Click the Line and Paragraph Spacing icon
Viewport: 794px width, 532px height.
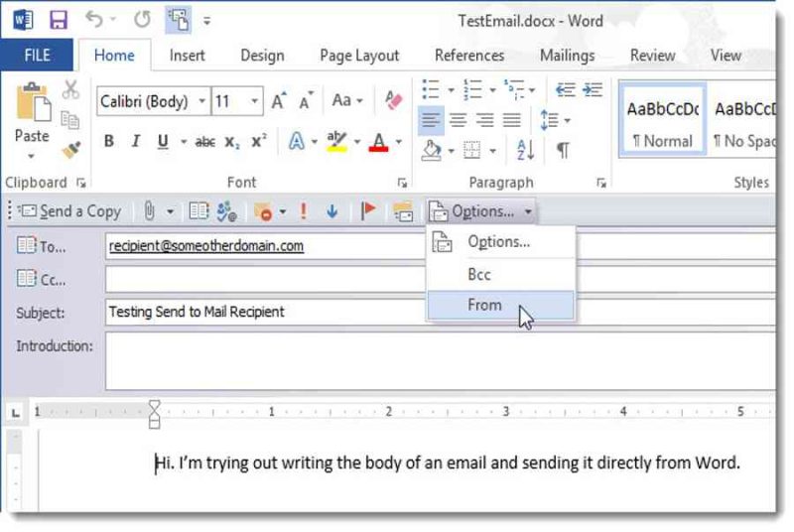tap(550, 120)
